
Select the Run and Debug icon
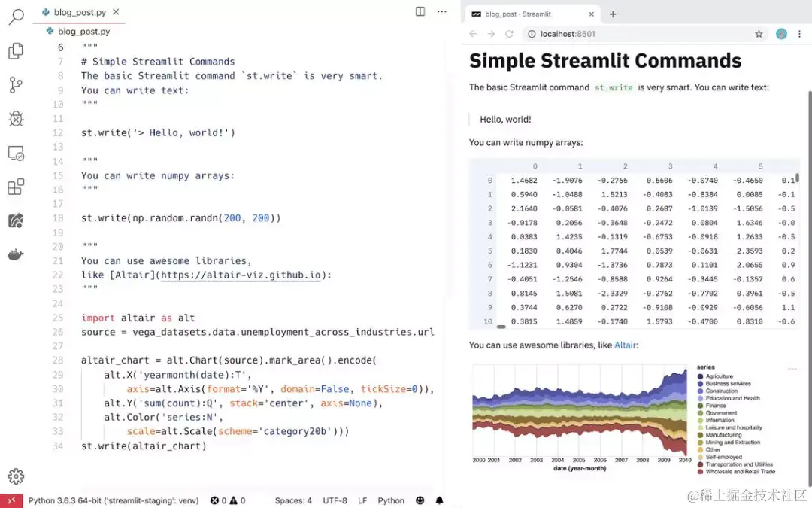click(x=17, y=118)
